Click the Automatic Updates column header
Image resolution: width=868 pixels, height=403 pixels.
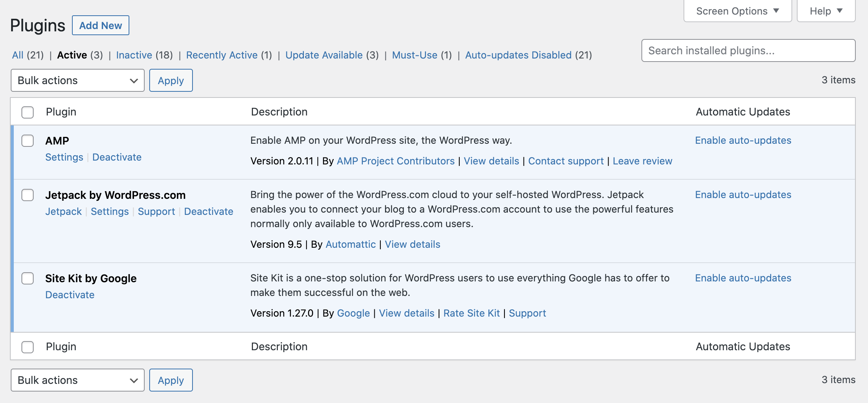743,112
